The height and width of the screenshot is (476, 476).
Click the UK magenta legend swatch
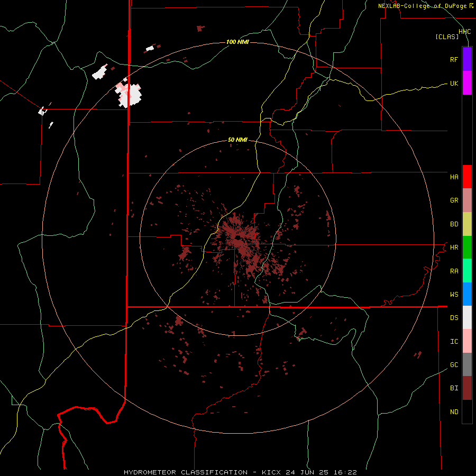(x=467, y=83)
